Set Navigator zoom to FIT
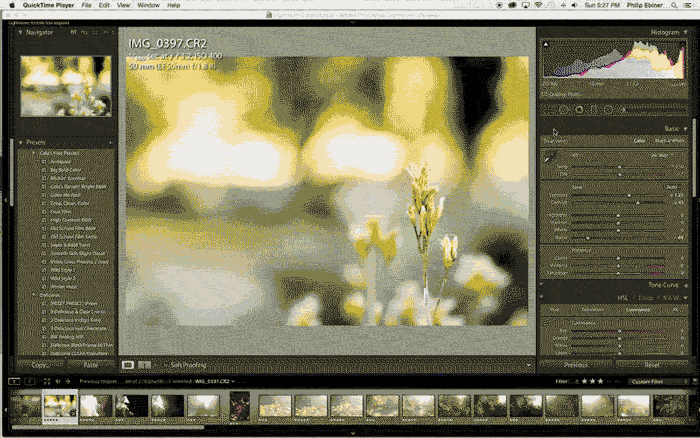Image resolution: width=700 pixels, height=438 pixels. (x=74, y=32)
